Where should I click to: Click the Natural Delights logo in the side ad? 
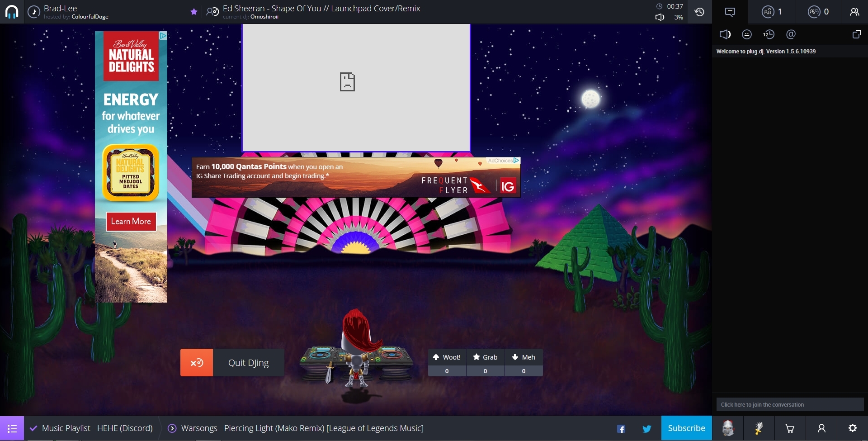point(131,57)
